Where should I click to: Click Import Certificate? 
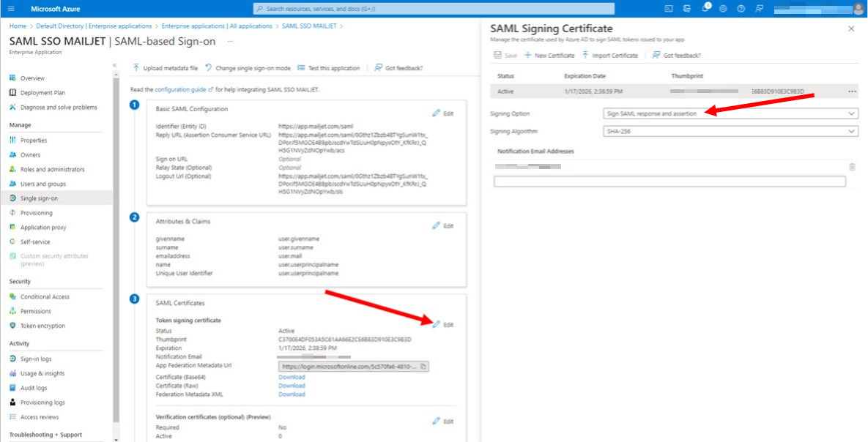coord(609,56)
